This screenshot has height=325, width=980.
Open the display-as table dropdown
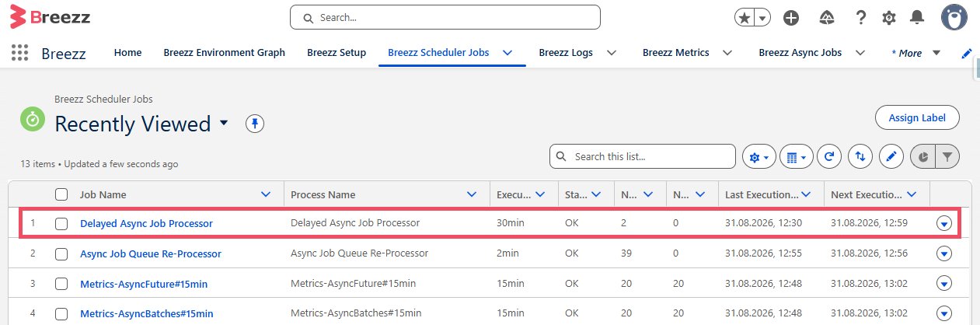pos(796,156)
